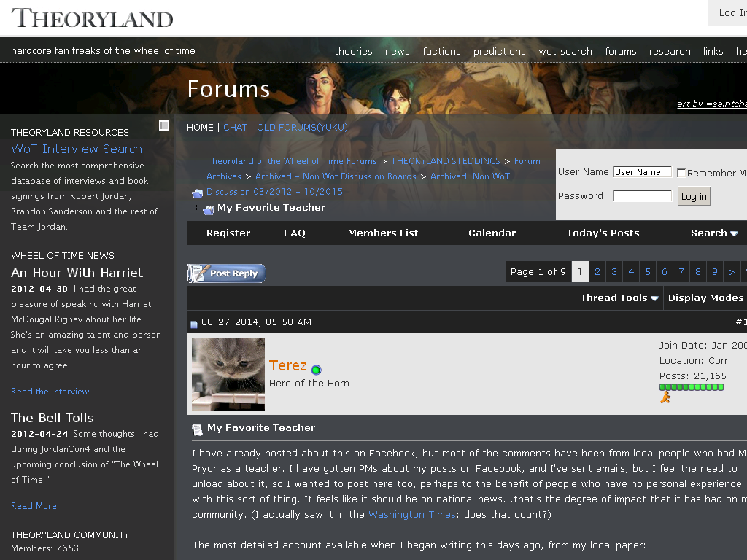Collapse the Theoryland Resources sidebar toggle icon
747x560 pixels.
(164, 125)
